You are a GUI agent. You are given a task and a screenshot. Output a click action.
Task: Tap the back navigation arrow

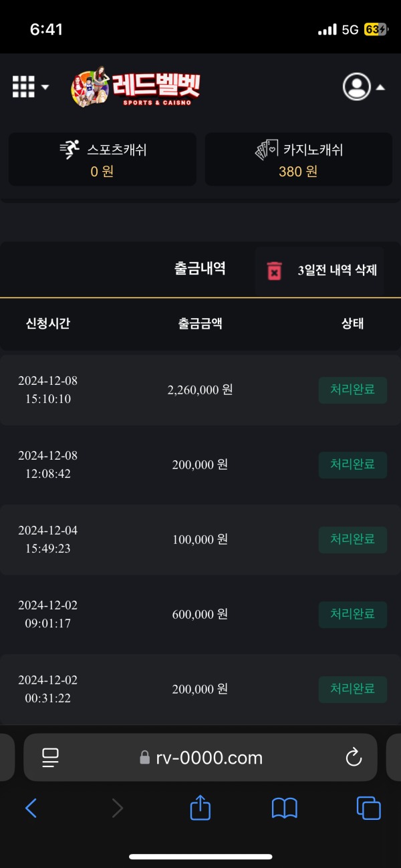(x=31, y=808)
